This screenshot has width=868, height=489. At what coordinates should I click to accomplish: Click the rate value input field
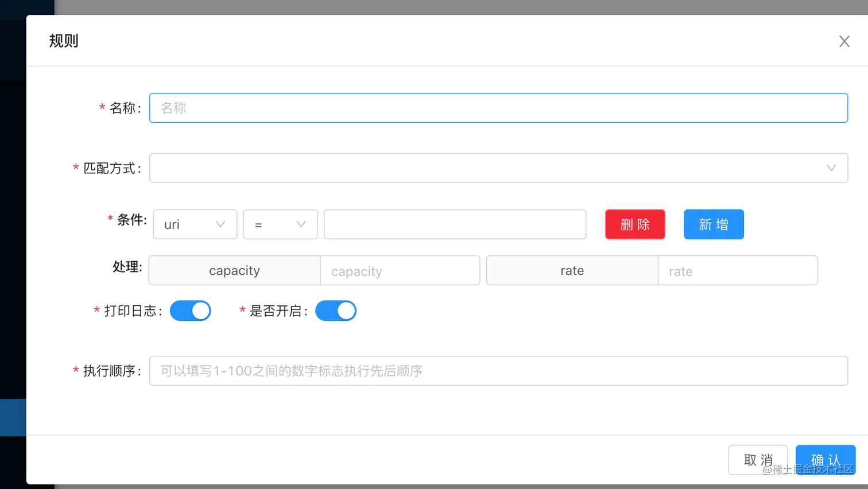click(738, 271)
